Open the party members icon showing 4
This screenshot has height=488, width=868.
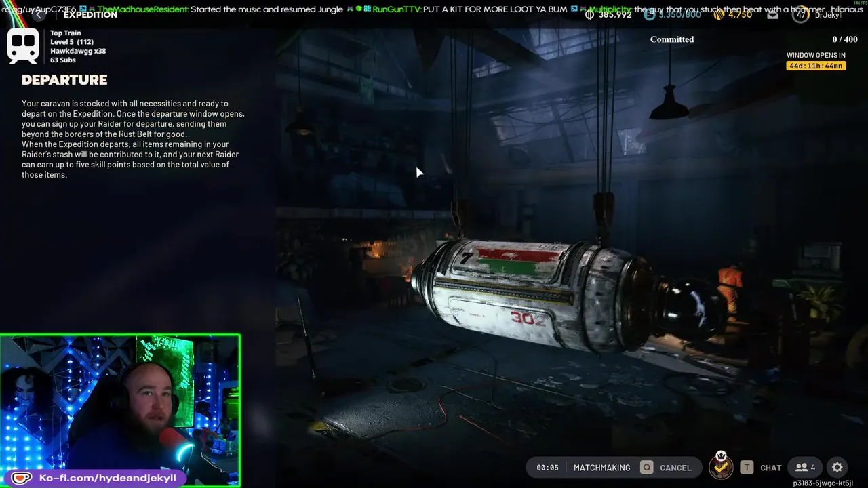coord(806,467)
